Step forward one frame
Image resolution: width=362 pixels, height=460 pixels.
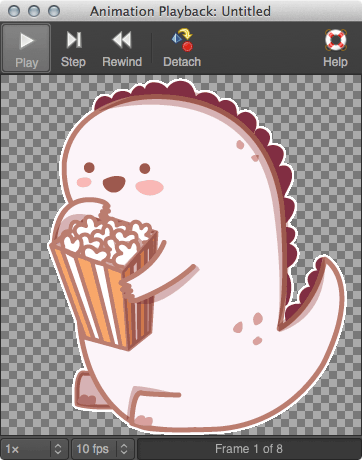73,48
